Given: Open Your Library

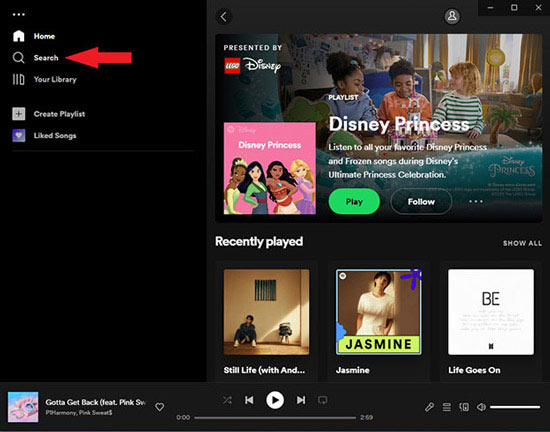Looking at the screenshot, I should tap(55, 79).
